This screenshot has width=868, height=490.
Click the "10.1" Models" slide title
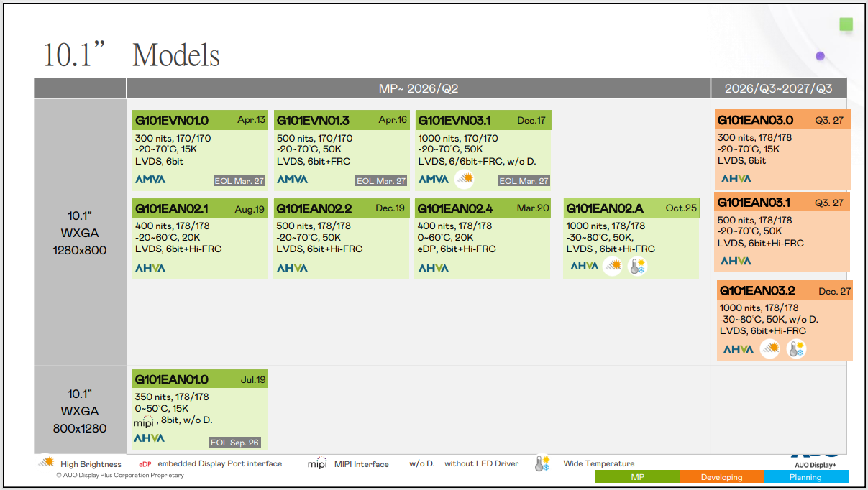[132, 55]
